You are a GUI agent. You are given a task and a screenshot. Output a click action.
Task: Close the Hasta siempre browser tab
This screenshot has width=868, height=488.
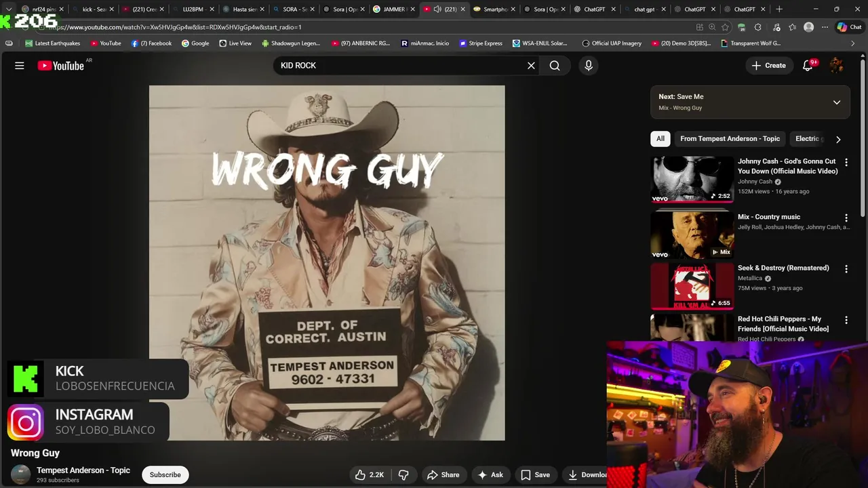262,9
